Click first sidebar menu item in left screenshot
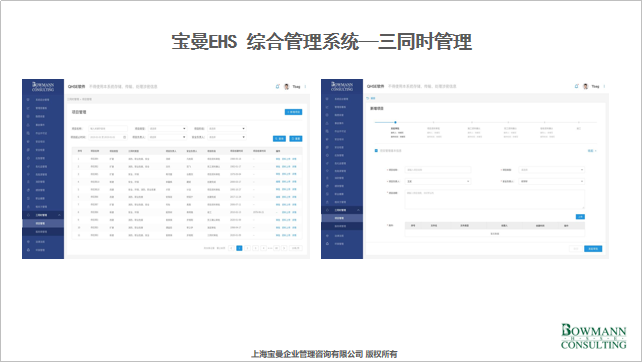 point(43,100)
